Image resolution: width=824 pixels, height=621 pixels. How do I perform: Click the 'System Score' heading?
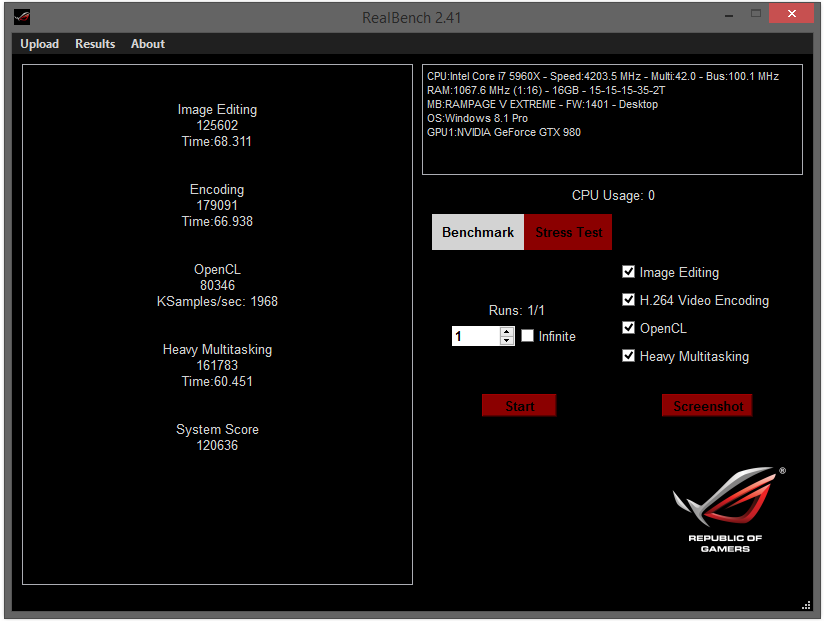click(x=217, y=429)
